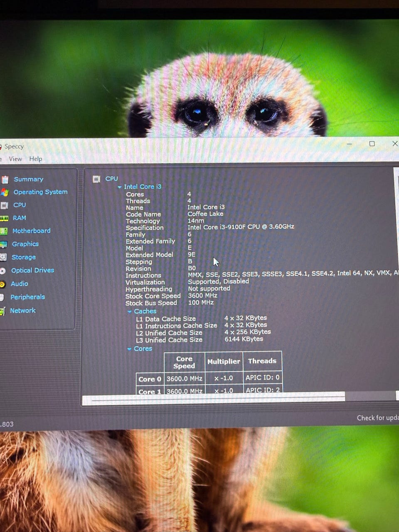The height and width of the screenshot is (532, 399).
Task: Collapse the Intel Core i3 tree node
Action: pyautogui.click(x=120, y=187)
